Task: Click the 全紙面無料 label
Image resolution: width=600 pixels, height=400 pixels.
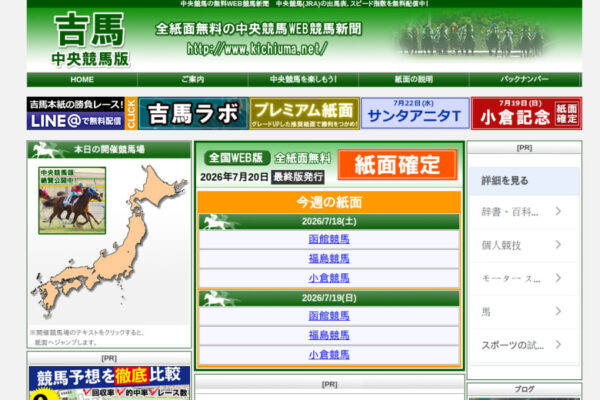Action: pos(303,158)
